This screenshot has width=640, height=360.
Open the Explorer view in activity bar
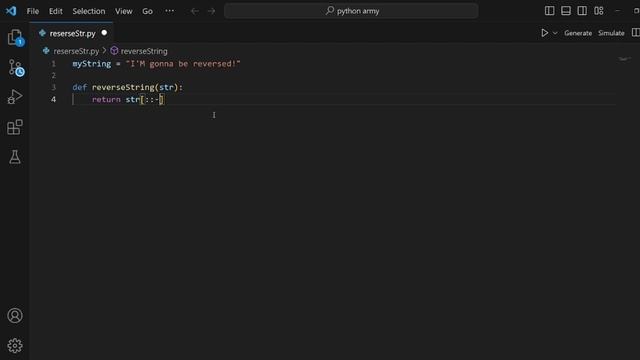tap(15, 38)
